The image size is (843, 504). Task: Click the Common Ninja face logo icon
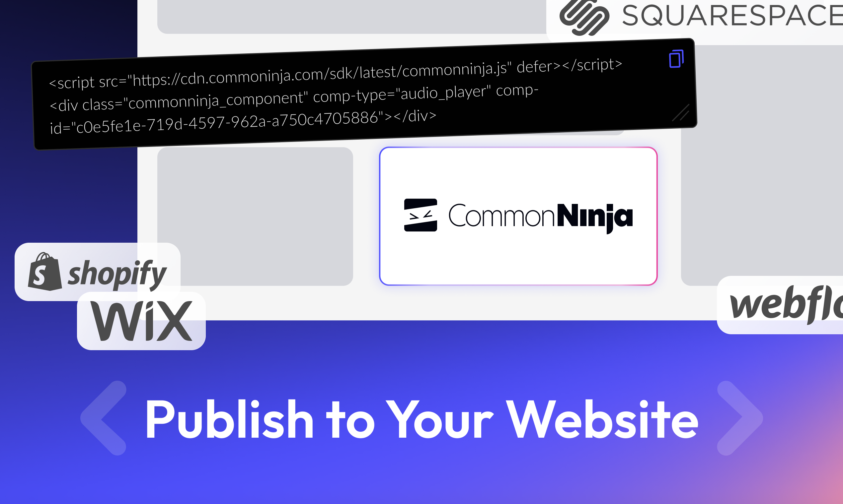[421, 215]
